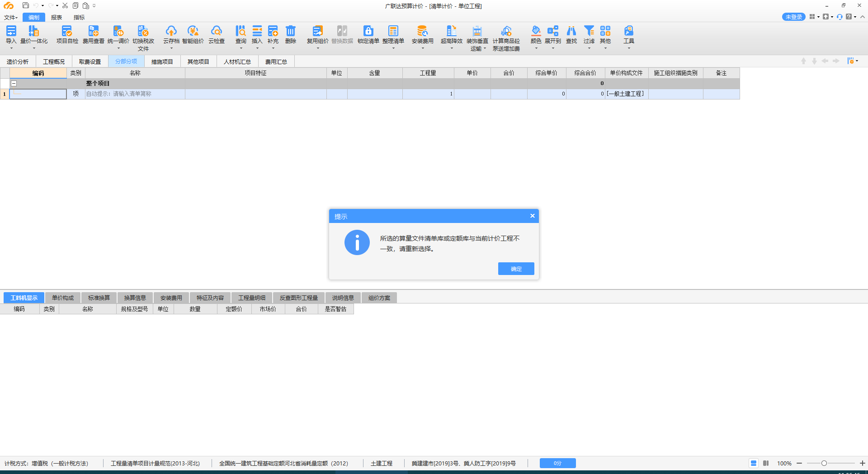The height and width of the screenshot is (474, 868).
Task: Click the zoom in plus button
Action: [x=862, y=463]
